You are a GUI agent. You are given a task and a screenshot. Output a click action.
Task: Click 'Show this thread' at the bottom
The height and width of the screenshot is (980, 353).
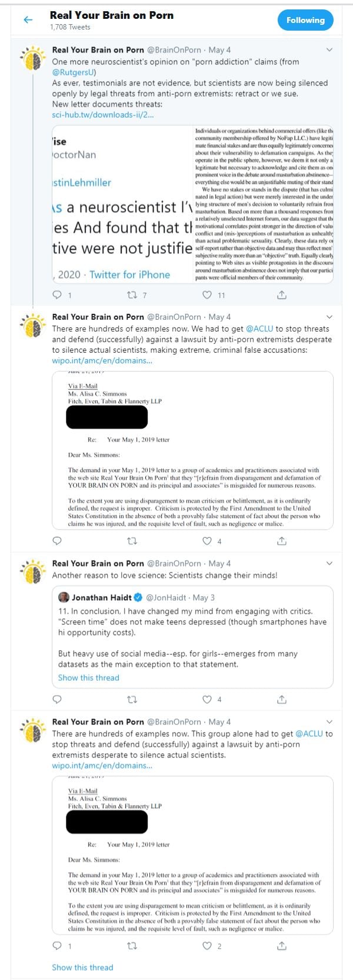82,967
